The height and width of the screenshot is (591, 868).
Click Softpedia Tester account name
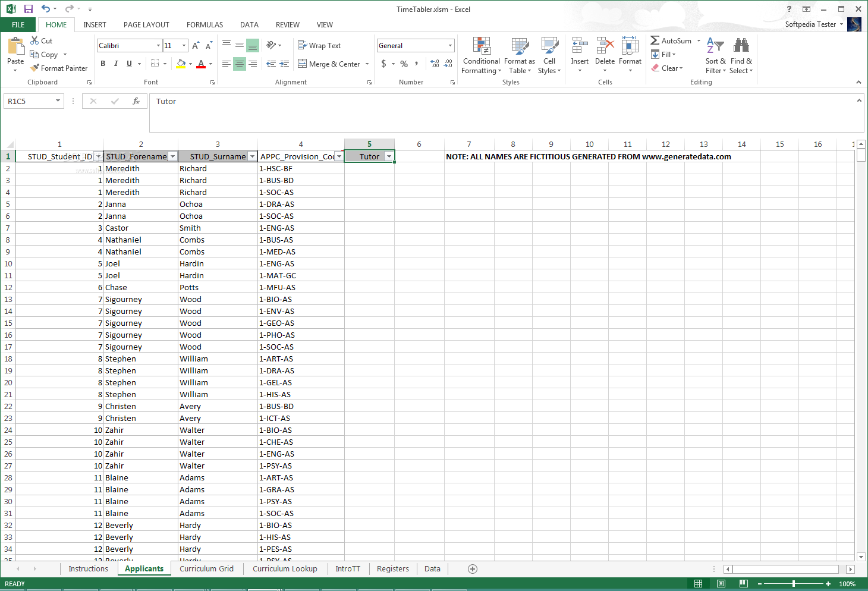coord(810,24)
